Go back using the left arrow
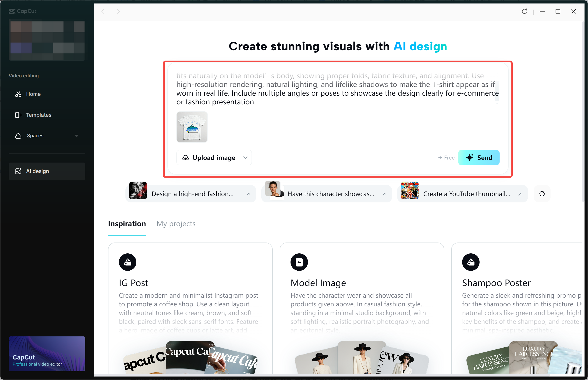The height and width of the screenshot is (380, 588). pyautogui.click(x=103, y=11)
